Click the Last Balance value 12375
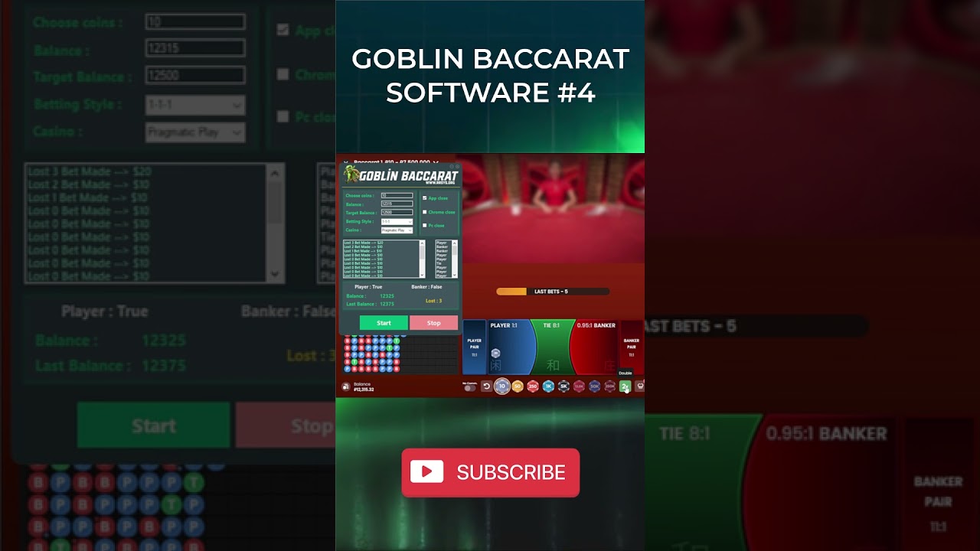 pos(387,304)
